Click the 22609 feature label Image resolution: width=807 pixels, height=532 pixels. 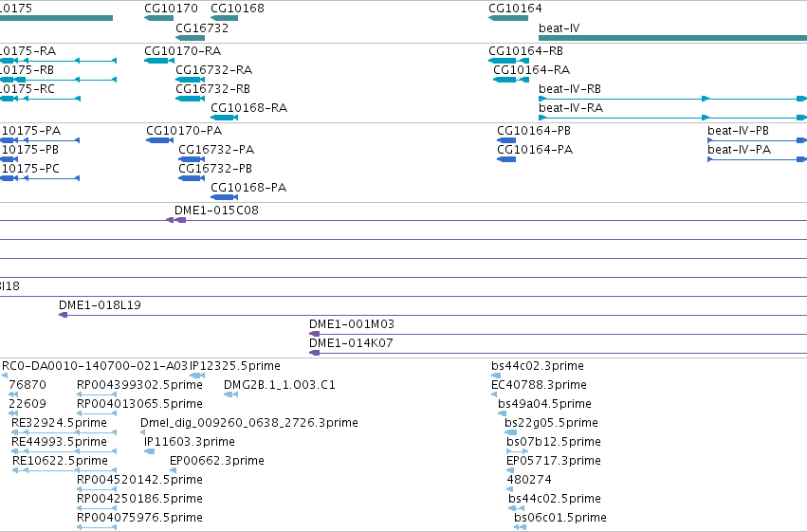click(x=28, y=404)
